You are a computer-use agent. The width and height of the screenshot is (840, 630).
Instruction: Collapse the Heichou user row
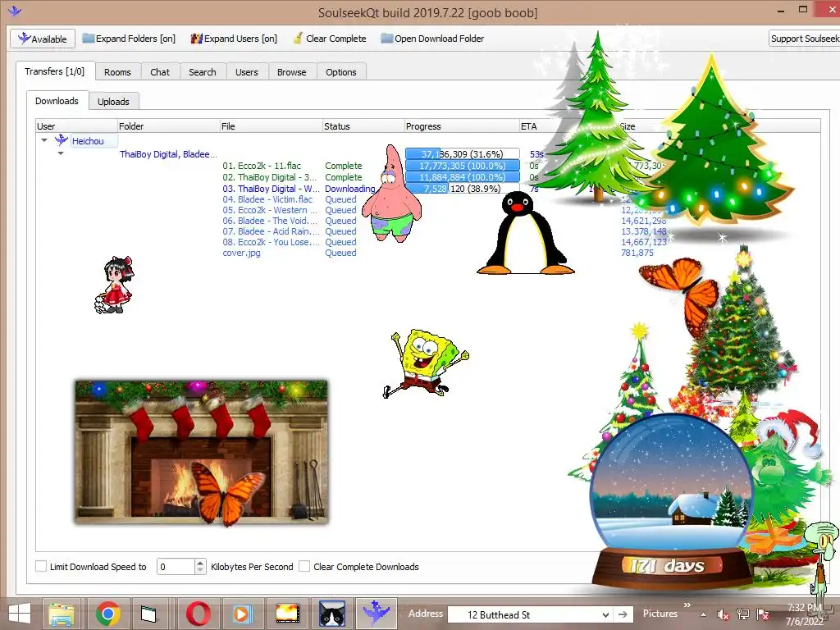click(x=44, y=140)
